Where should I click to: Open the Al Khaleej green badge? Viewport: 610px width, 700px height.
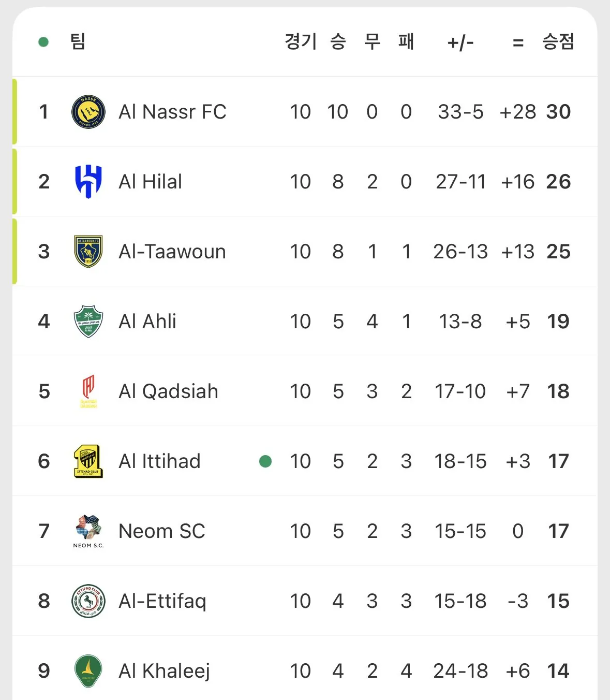tap(88, 671)
